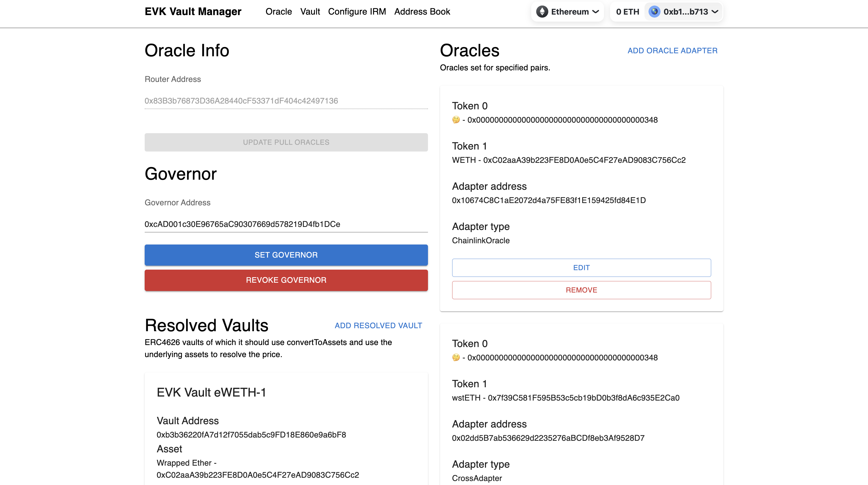This screenshot has height=485, width=868.
Task: Navigate to Address Book
Action: (422, 12)
